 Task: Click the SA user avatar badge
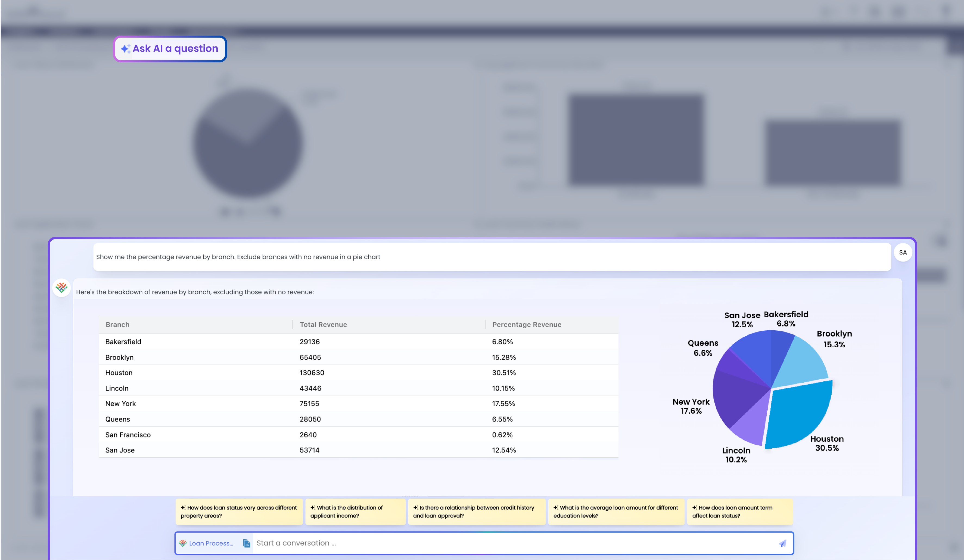(x=903, y=252)
